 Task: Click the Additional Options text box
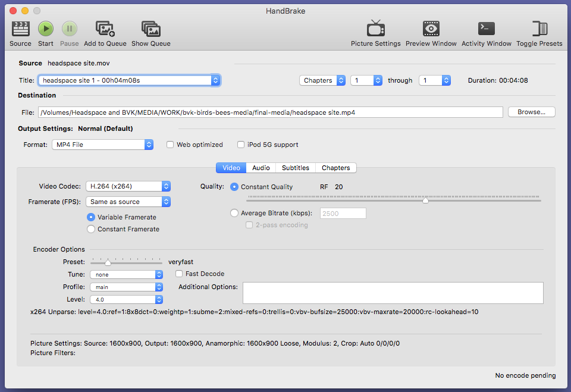393,293
